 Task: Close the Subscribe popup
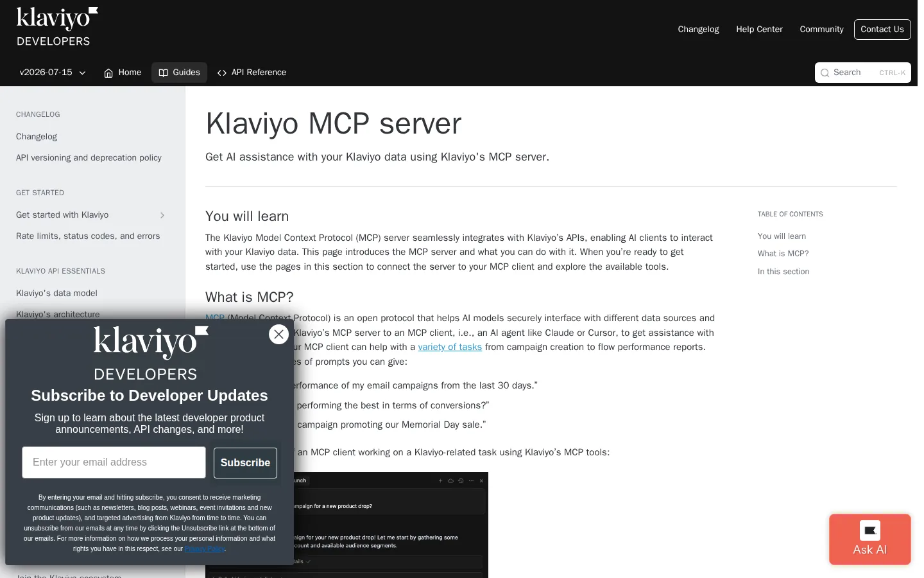click(278, 334)
